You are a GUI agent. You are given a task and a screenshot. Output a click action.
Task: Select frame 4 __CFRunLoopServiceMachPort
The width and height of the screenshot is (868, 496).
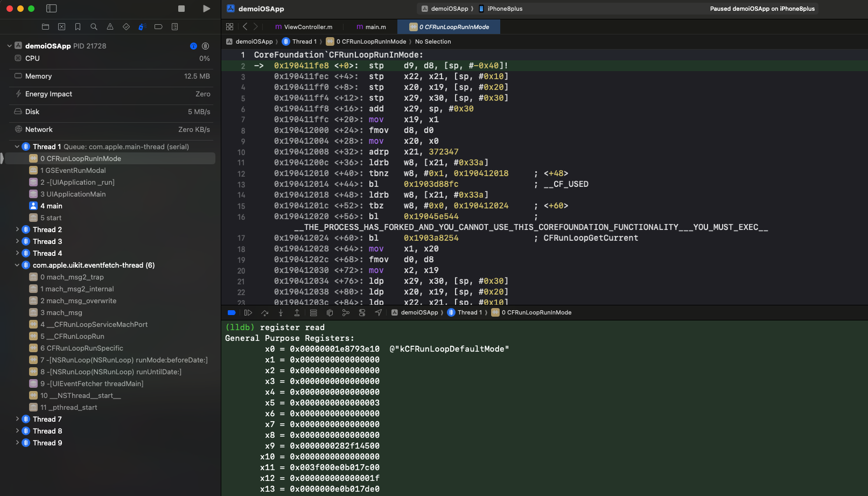(110, 324)
